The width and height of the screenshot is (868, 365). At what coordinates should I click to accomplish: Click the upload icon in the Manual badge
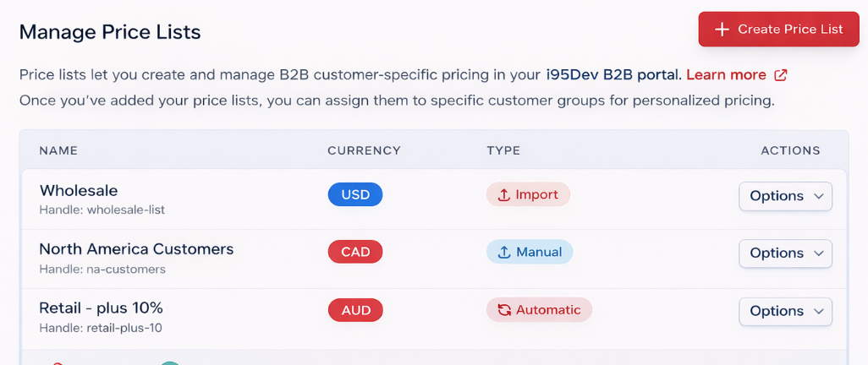point(503,252)
